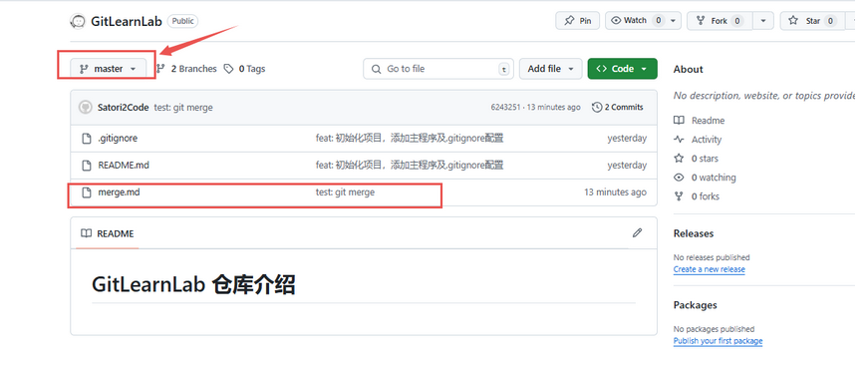Click '13 minutes ago' in merge.md row
This screenshot has width=868, height=370.
click(615, 192)
